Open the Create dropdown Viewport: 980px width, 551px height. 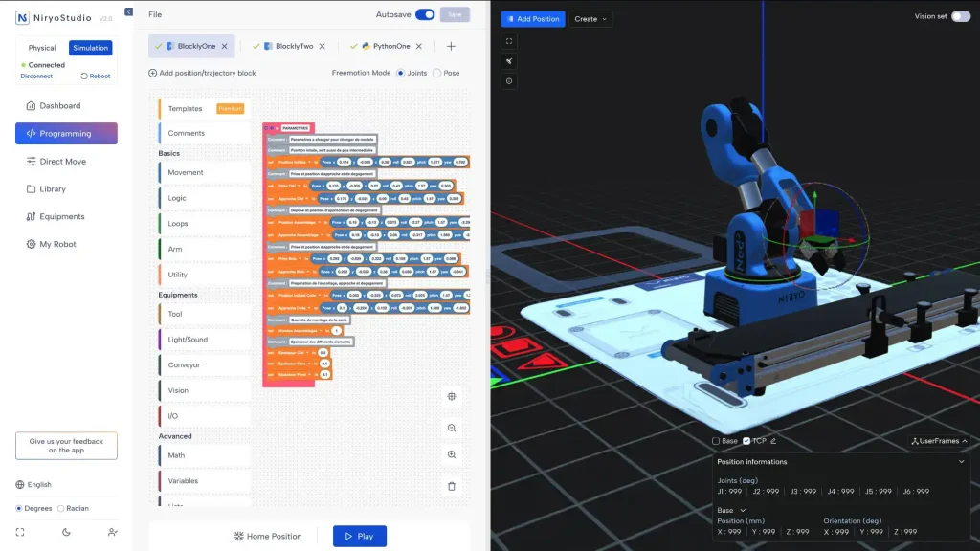click(x=590, y=19)
